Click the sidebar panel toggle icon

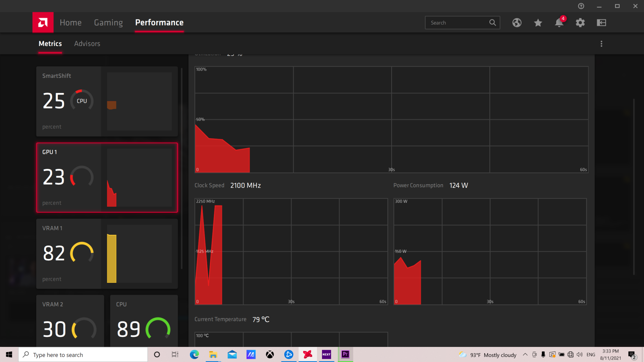[x=601, y=23]
